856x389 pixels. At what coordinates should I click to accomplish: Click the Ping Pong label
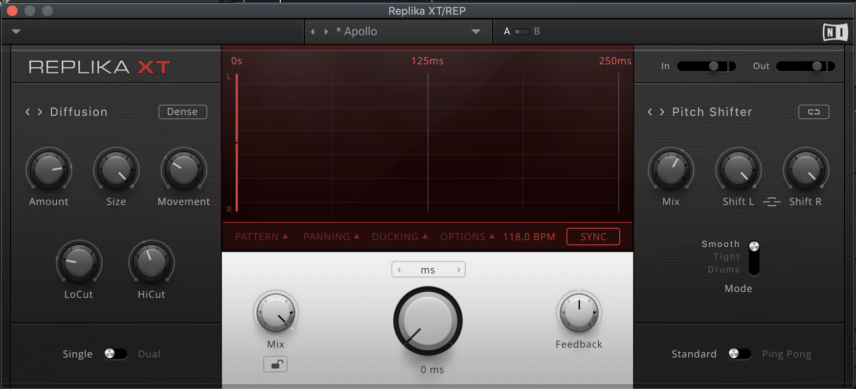(x=787, y=355)
